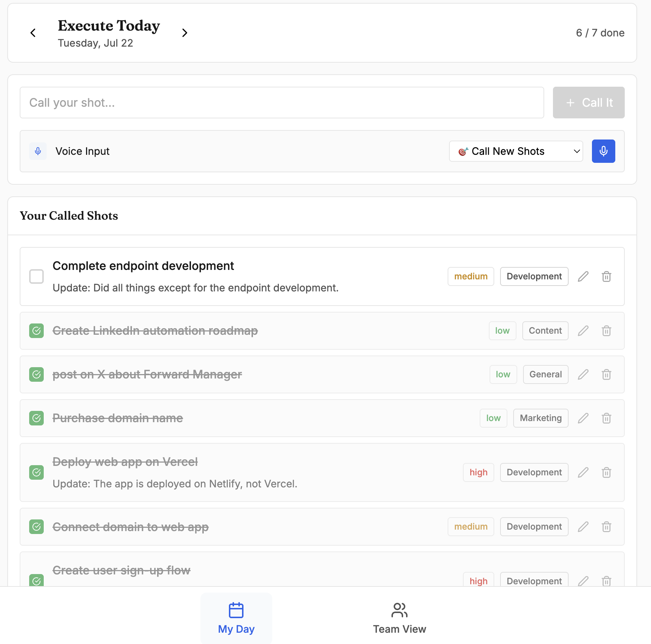Uncheck Deploy web app on Vercel
651x644 pixels.
[36, 472]
